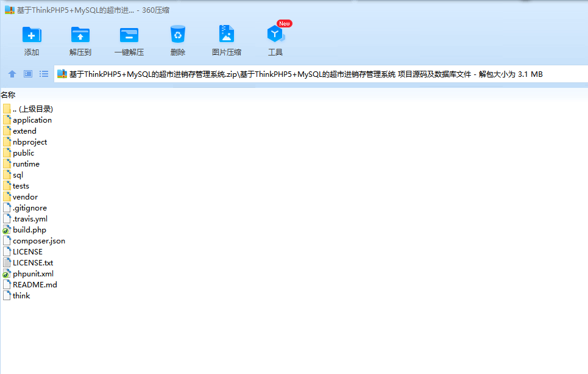Select the composer.json file
Screen dimensions: 588x374
click(x=34, y=241)
